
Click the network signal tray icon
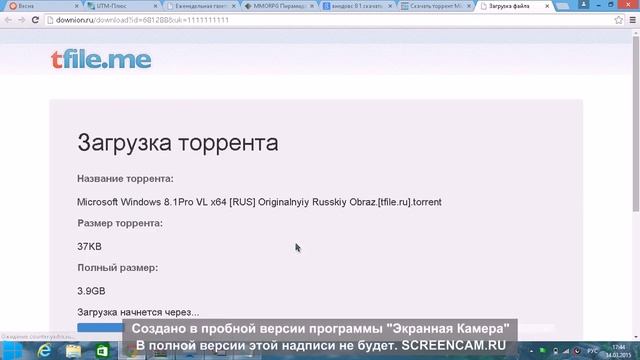click(566, 351)
